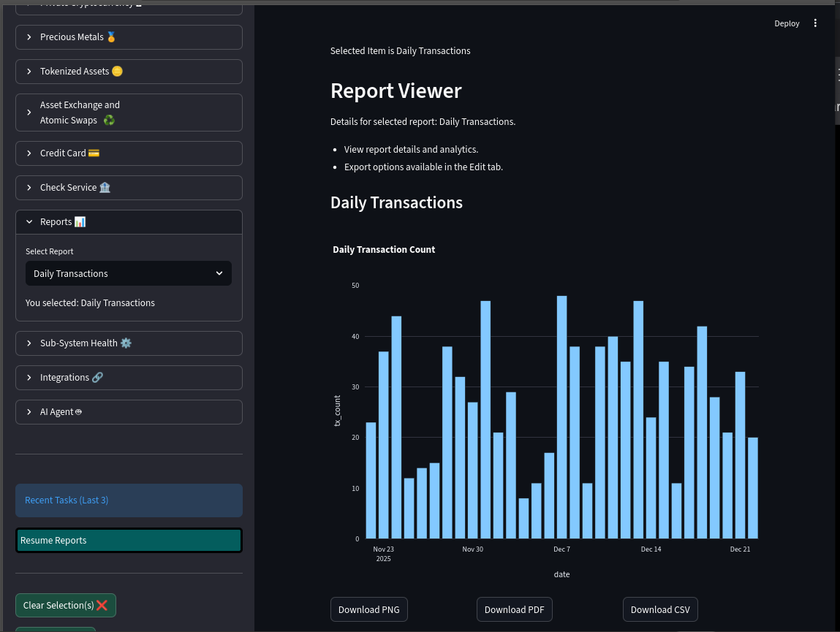This screenshot has height=632, width=840.
Task: Expand the Credit Card section
Action: tap(129, 153)
